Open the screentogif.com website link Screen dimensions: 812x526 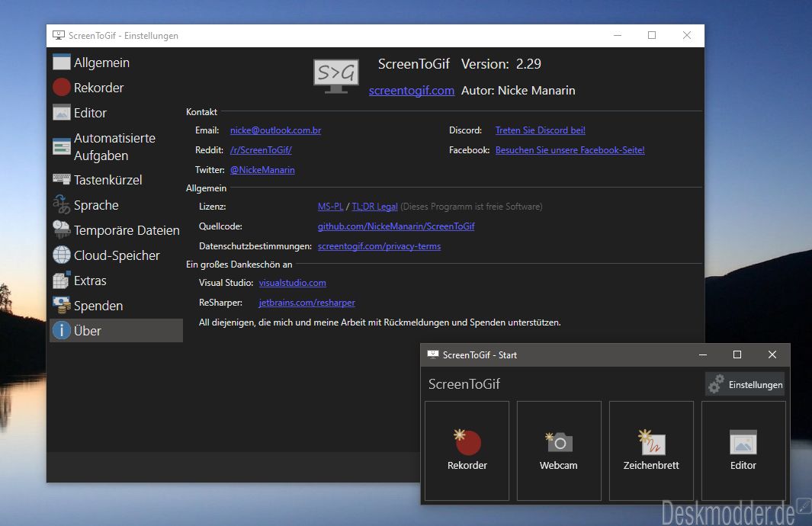[412, 90]
